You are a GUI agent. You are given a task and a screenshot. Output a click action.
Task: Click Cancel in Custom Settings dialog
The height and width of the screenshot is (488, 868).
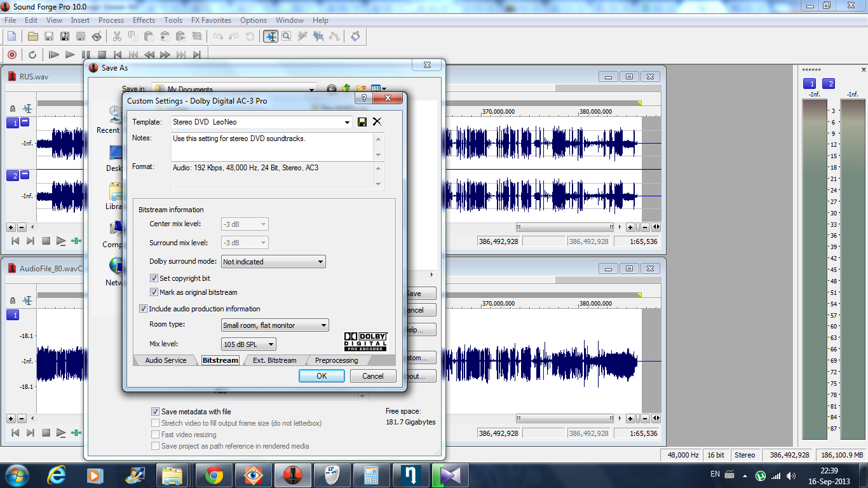(x=373, y=376)
